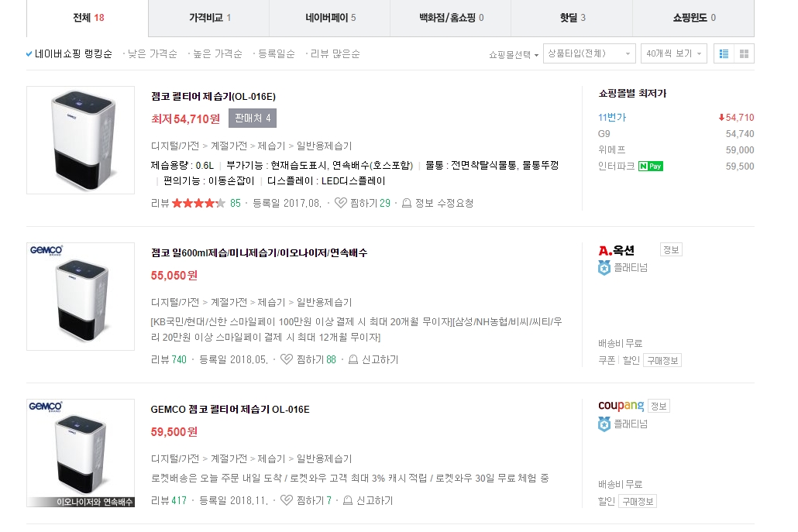Switch to 핫딜 3 tab
The height and width of the screenshot is (532, 798).
[572, 18]
